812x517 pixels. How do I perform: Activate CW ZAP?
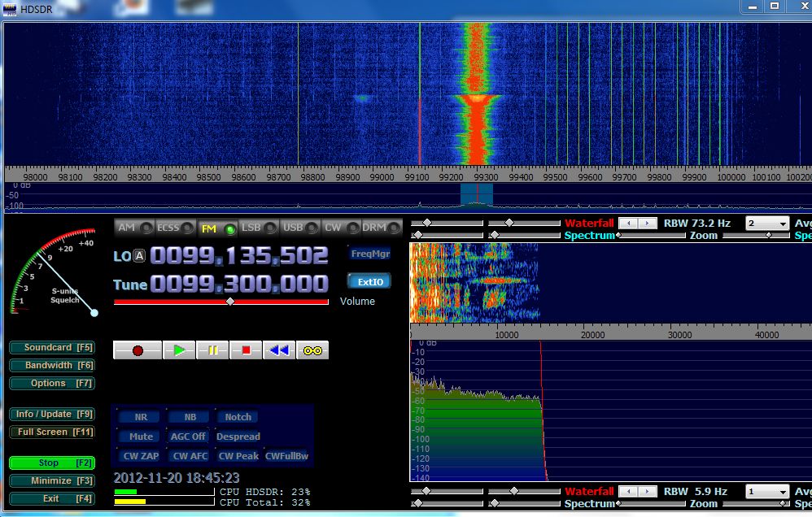[x=141, y=456]
